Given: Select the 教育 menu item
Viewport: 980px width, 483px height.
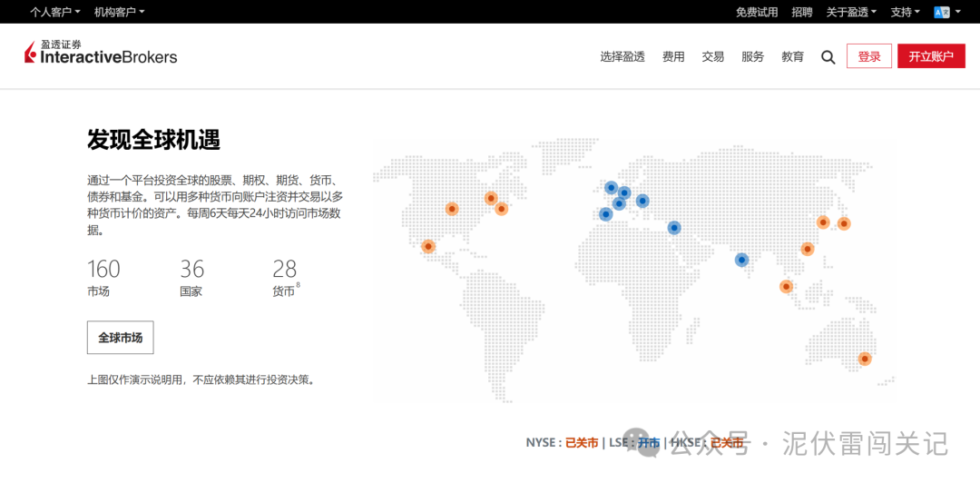Looking at the screenshot, I should [x=792, y=57].
